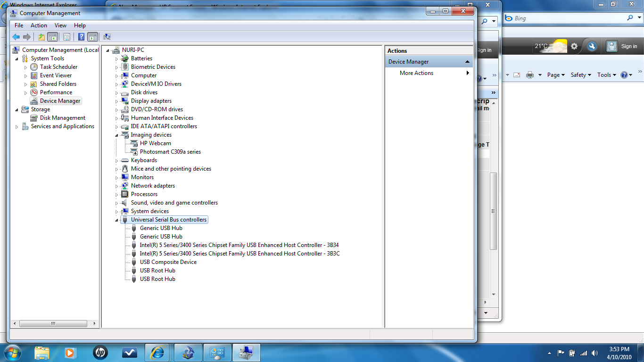Toggle the Show/Hide Console Tree toolbar button

53,37
